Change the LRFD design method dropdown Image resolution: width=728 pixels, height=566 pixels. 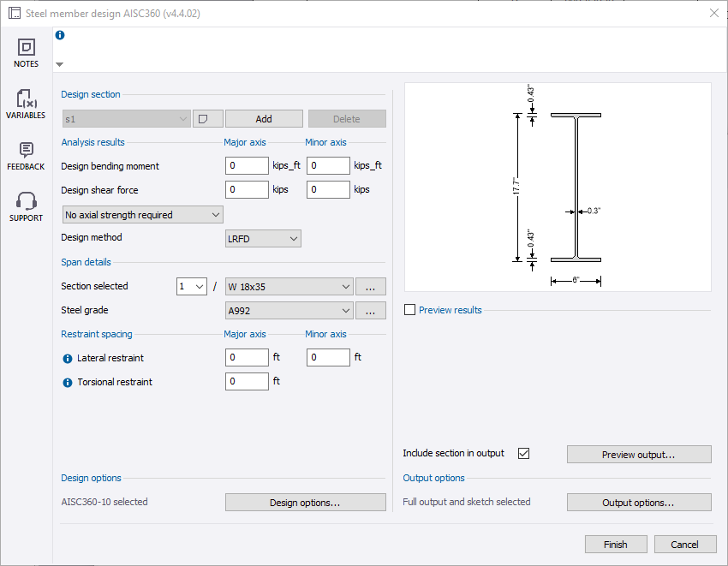coord(263,238)
